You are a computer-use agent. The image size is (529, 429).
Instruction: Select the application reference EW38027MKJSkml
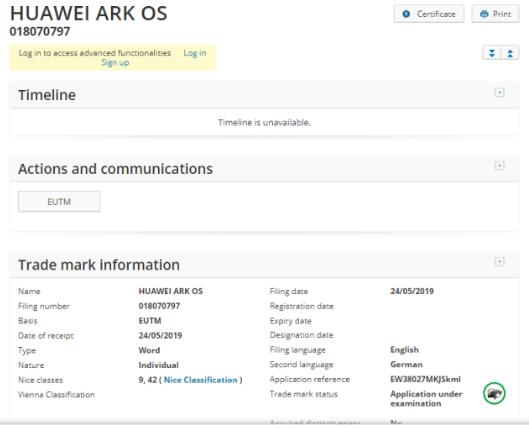click(425, 379)
